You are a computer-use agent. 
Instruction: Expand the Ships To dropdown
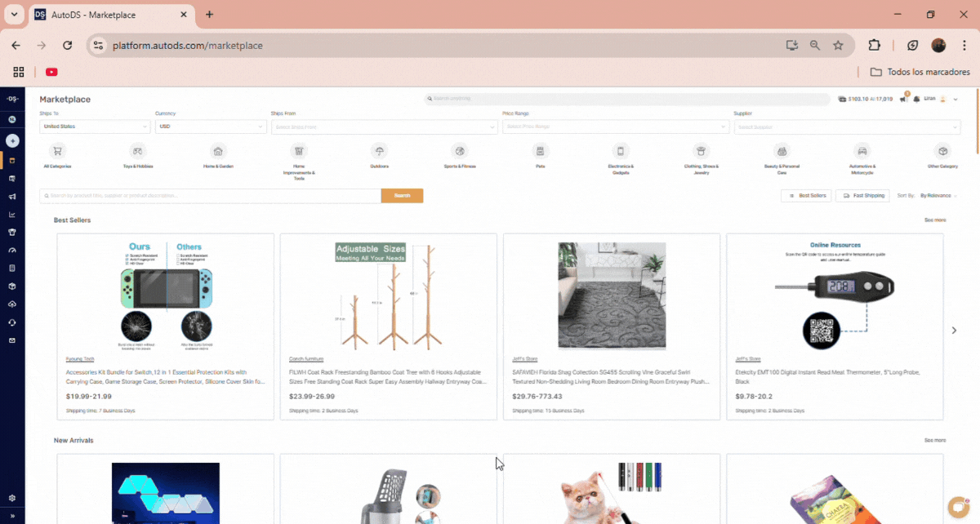click(95, 127)
